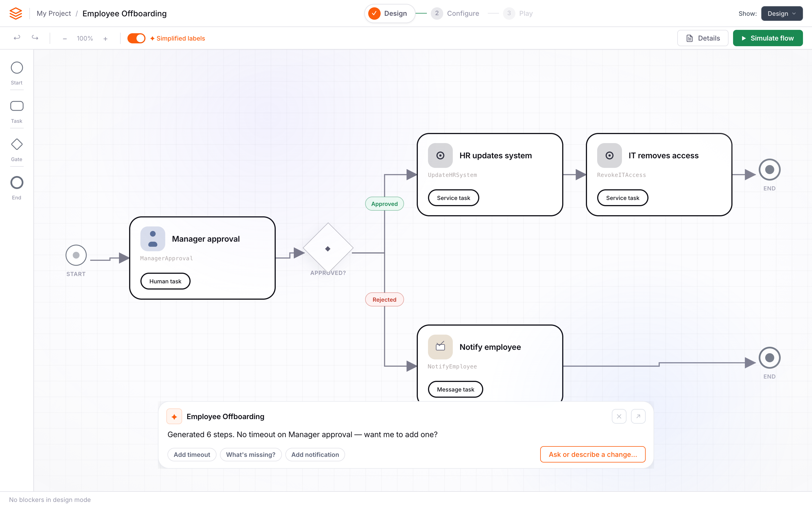Select the Task node tool
The height and width of the screenshot is (507, 812).
16,106
